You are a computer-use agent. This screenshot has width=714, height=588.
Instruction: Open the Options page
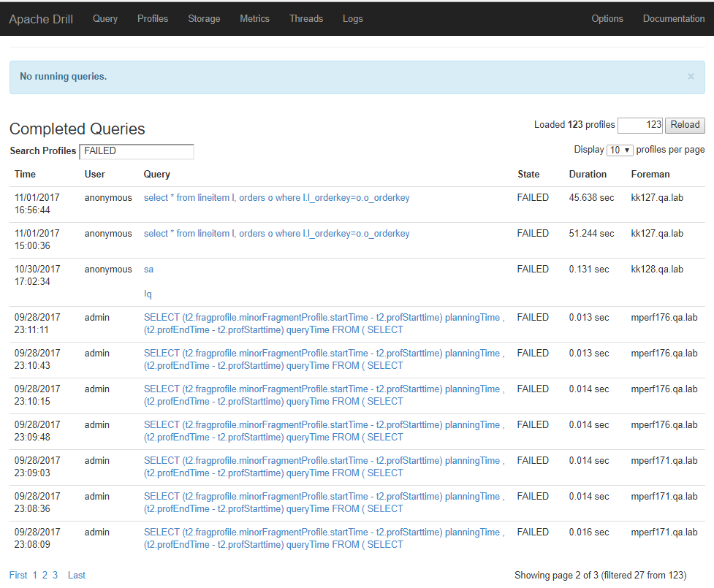(607, 19)
